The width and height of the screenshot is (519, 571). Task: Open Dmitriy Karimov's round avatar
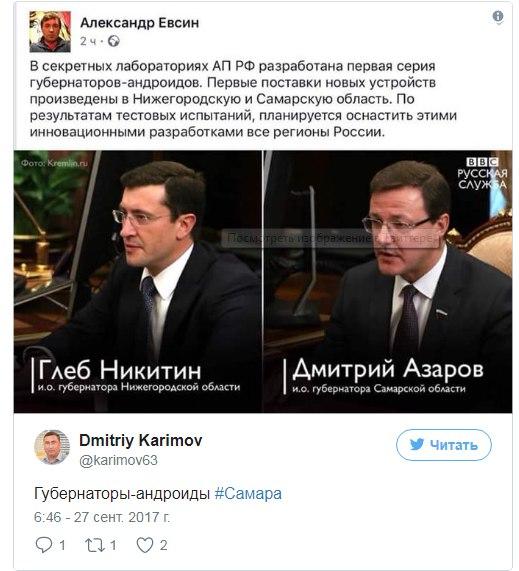[52, 447]
